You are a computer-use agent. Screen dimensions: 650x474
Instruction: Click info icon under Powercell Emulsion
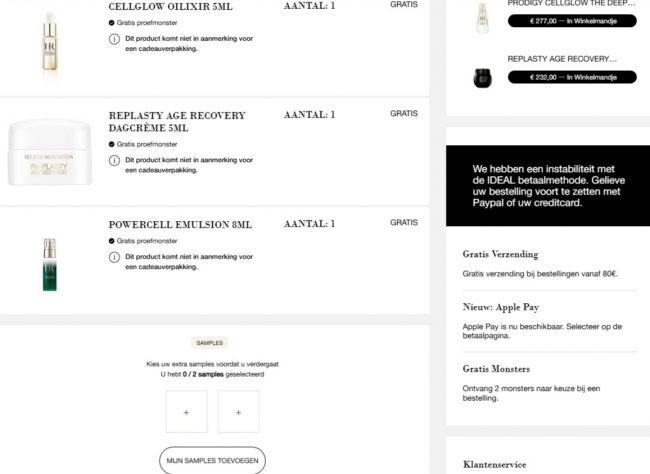coord(114,257)
